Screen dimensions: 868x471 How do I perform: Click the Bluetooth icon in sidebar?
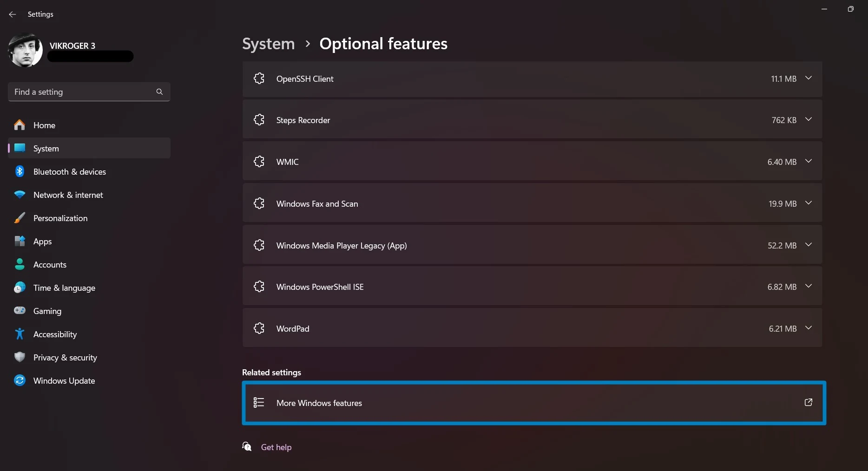(20, 171)
